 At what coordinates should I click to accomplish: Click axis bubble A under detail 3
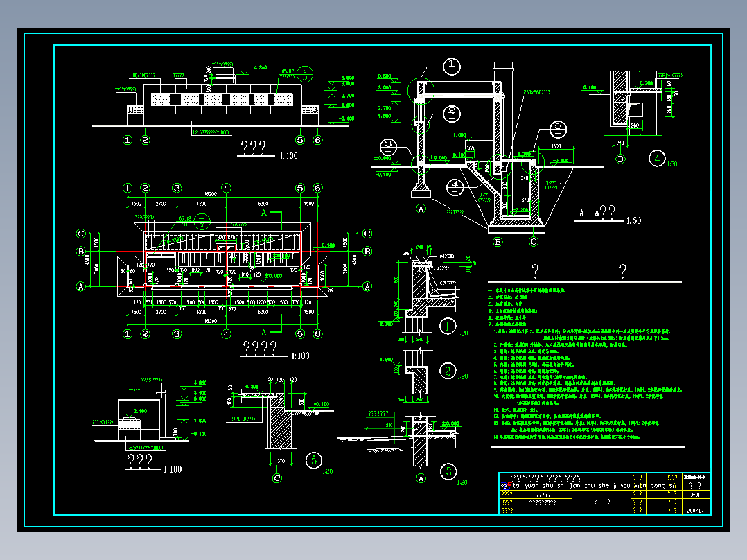[421, 478]
